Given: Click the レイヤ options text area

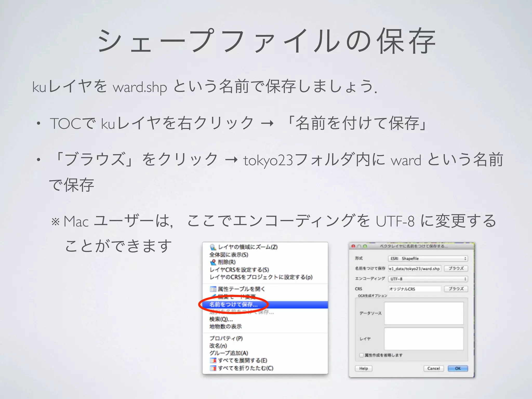Looking at the screenshot, I should (424, 339).
